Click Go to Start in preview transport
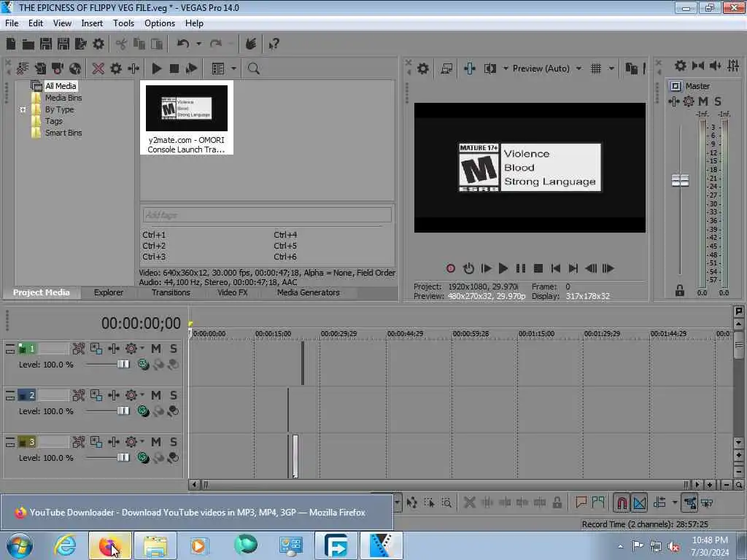The image size is (747, 560). pos(555,268)
